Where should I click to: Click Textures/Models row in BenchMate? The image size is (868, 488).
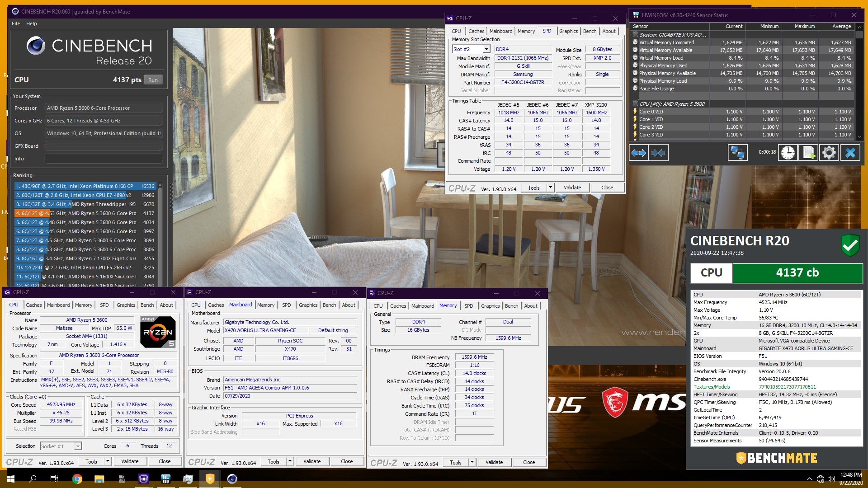click(776, 387)
